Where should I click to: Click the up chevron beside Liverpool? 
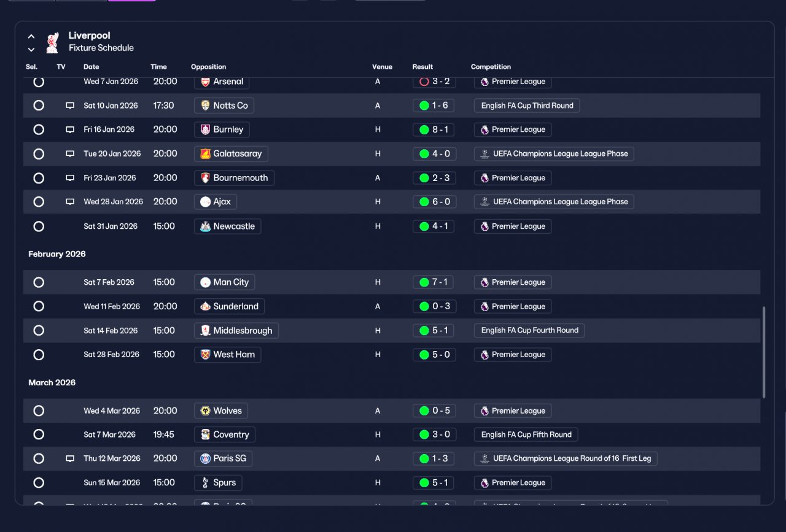coord(31,37)
